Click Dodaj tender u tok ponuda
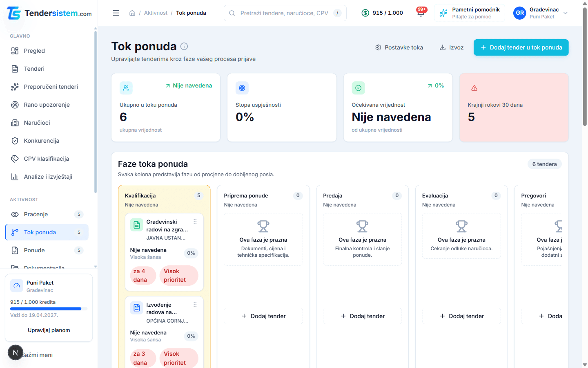This screenshot has height=368, width=588. click(x=521, y=47)
